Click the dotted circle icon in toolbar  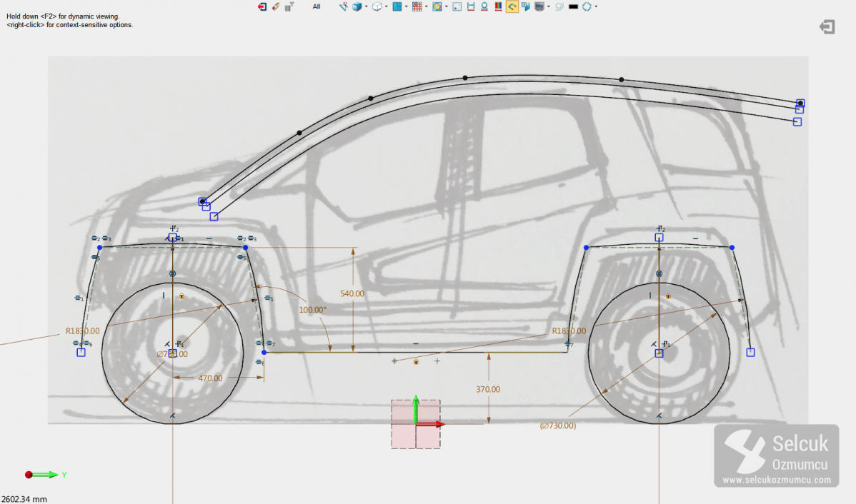559,6
